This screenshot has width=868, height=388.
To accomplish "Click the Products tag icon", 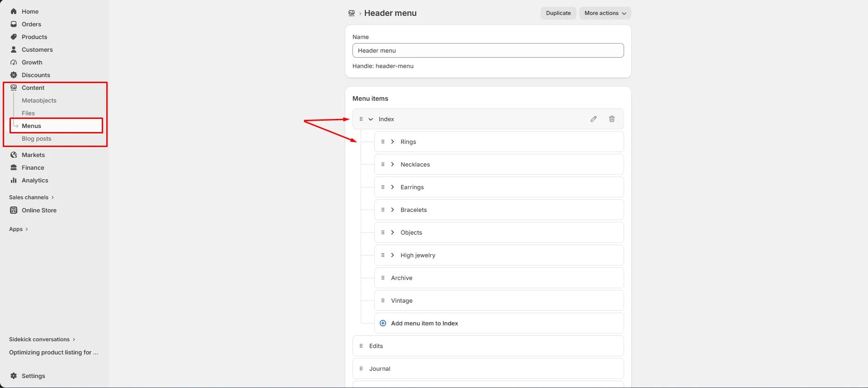I will [x=14, y=37].
